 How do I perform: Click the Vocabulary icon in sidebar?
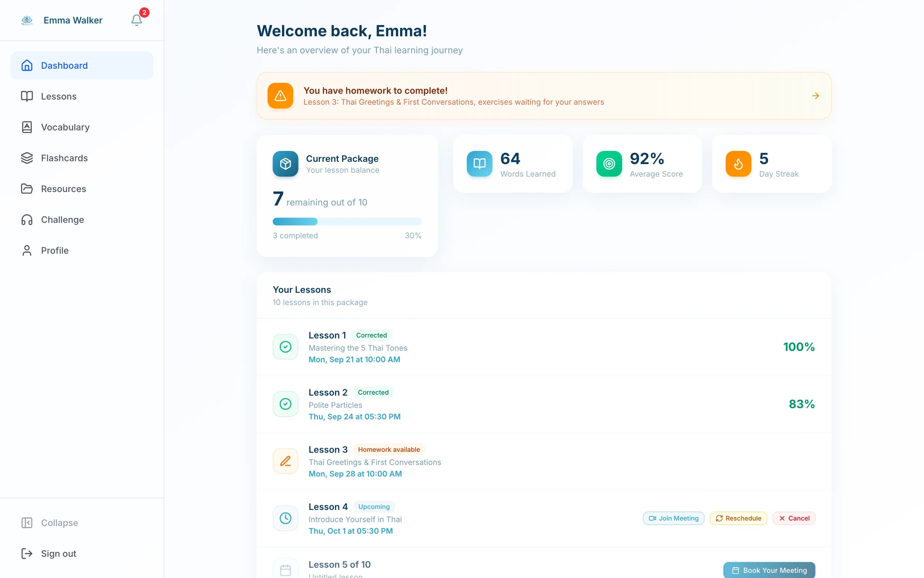tap(27, 127)
